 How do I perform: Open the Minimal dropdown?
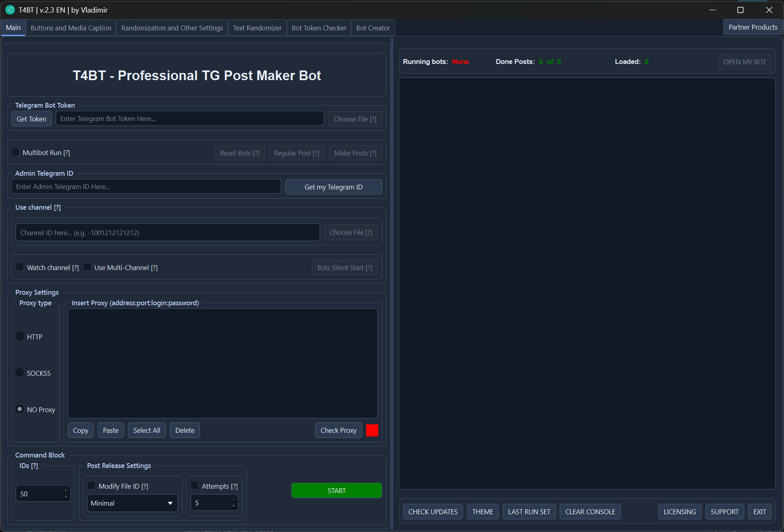[132, 503]
